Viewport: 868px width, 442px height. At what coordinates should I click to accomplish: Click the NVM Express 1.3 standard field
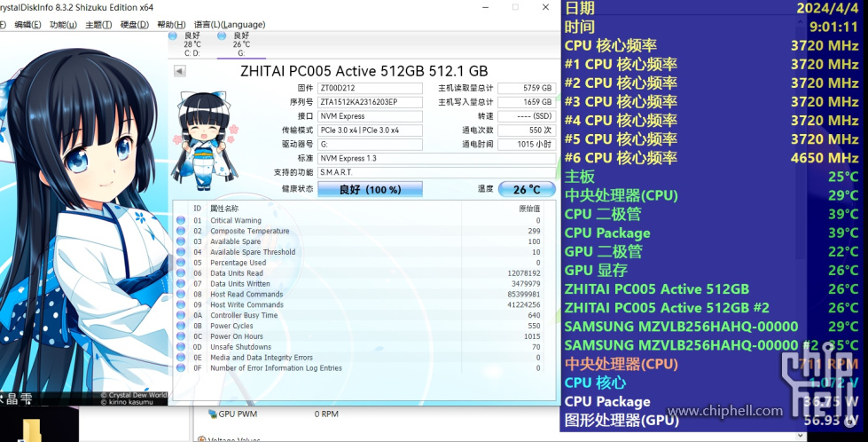[x=437, y=158]
